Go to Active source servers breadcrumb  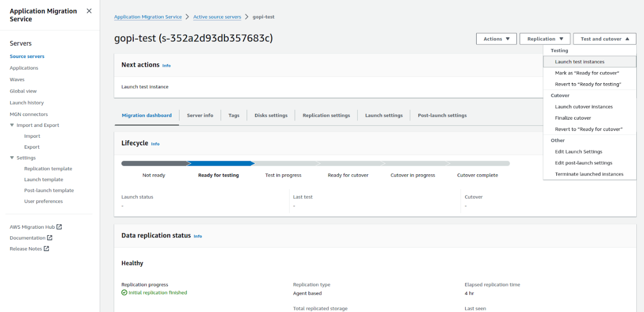coord(217,17)
